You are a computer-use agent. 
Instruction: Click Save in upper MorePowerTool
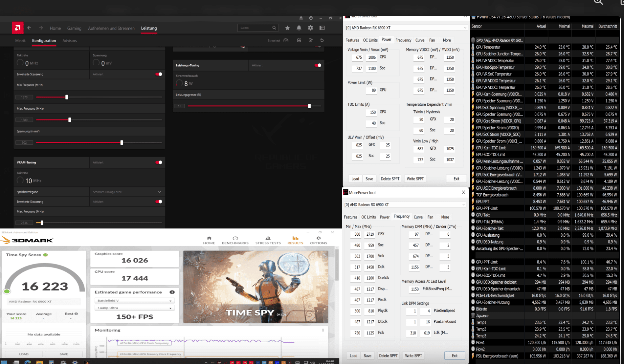pyautogui.click(x=369, y=179)
